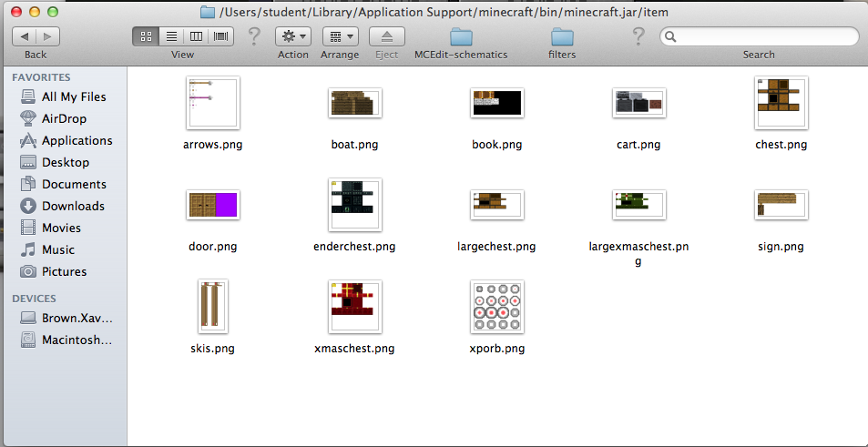Click the magnifying glass in the search box
This screenshot has height=447, width=868.
670,37
